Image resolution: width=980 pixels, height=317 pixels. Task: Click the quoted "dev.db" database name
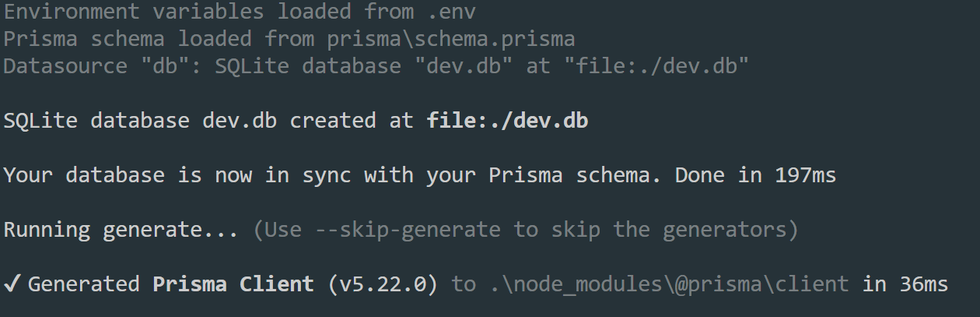point(470,66)
